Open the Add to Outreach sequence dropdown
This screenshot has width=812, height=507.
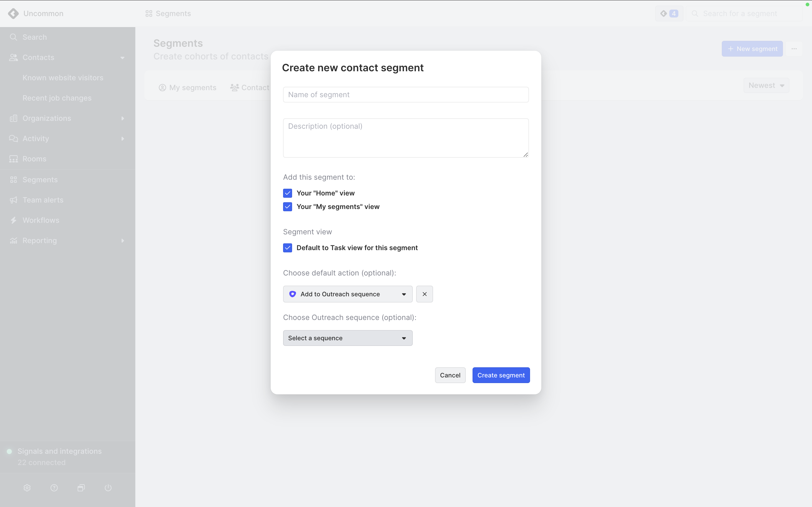(348, 294)
